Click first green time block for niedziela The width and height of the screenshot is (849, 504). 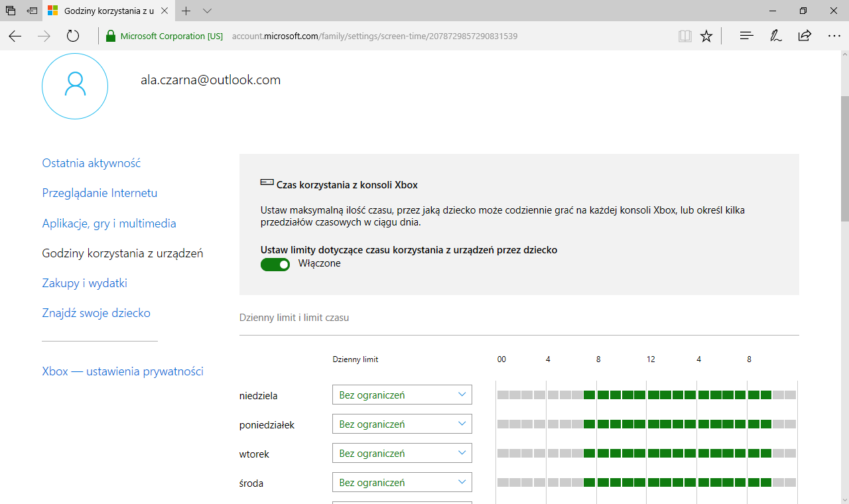click(588, 395)
